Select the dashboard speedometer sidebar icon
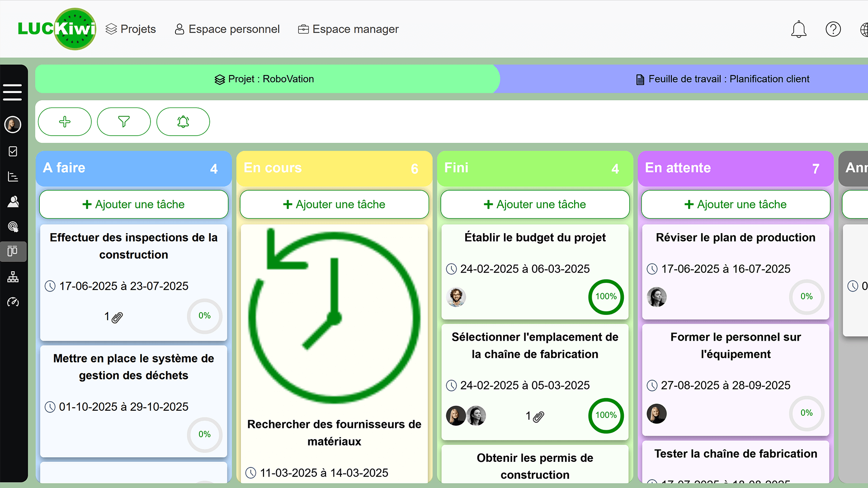The image size is (868, 488). [x=13, y=302]
